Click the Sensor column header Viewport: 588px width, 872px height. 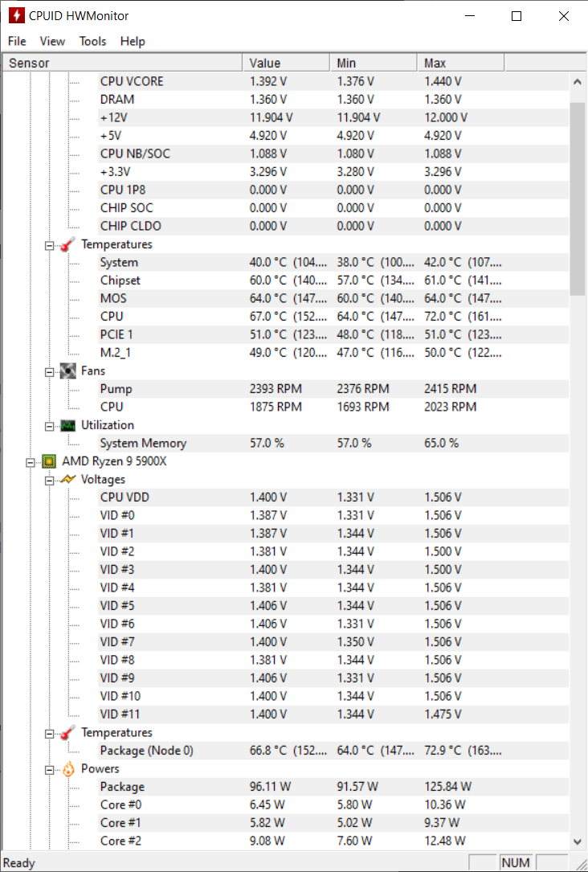tap(123, 63)
